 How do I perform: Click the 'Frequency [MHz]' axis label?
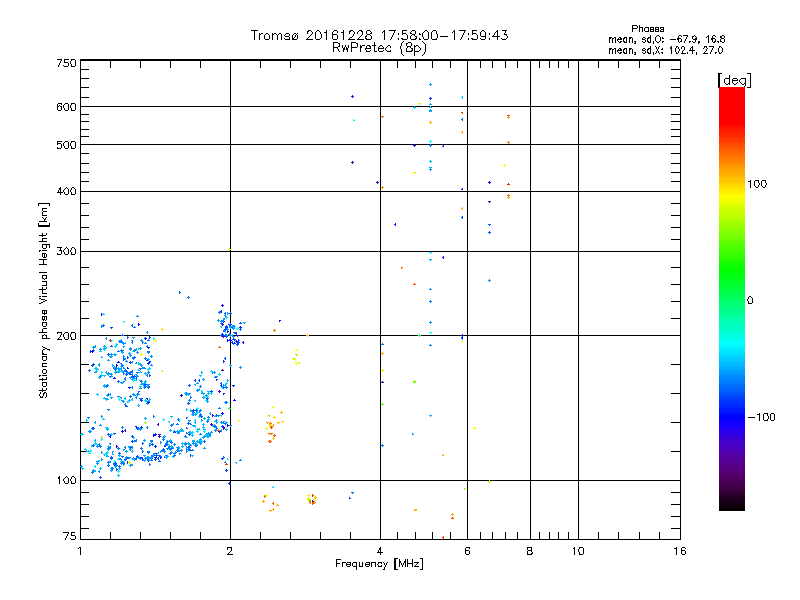[379, 564]
